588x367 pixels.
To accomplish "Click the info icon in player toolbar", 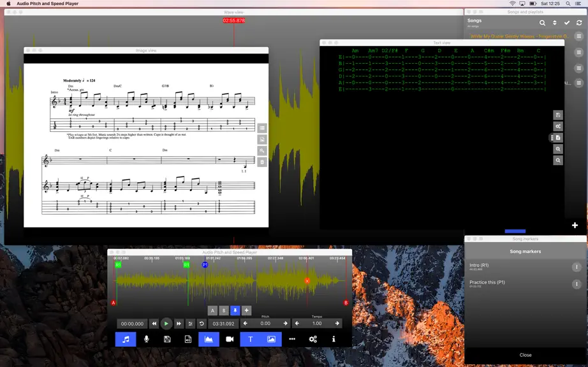I will pyautogui.click(x=334, y=339).
